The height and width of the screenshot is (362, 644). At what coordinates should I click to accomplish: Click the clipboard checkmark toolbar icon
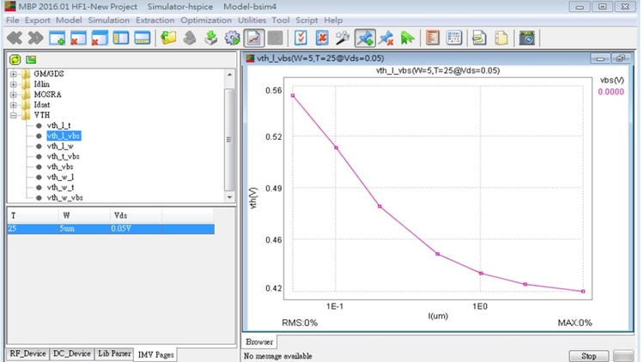click(x=301, y=38)
